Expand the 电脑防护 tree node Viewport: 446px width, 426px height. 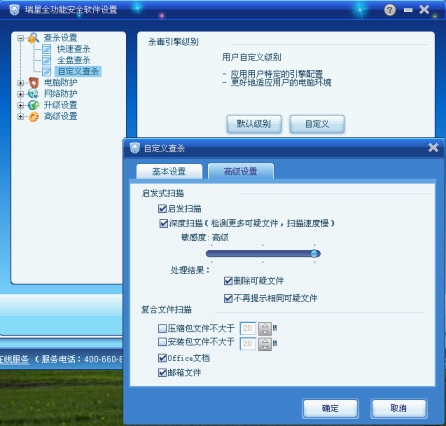pos(21,83)
